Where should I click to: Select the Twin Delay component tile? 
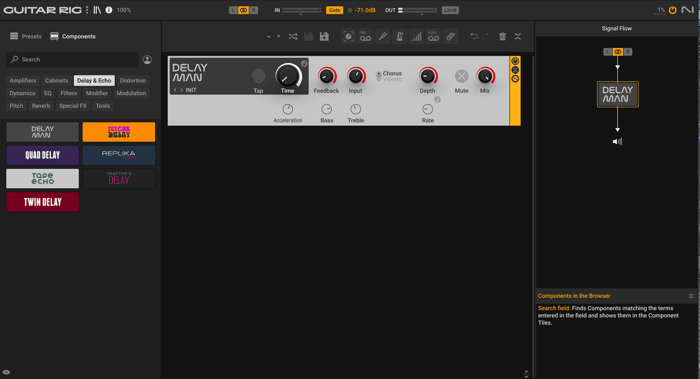[x=42, y=202]
